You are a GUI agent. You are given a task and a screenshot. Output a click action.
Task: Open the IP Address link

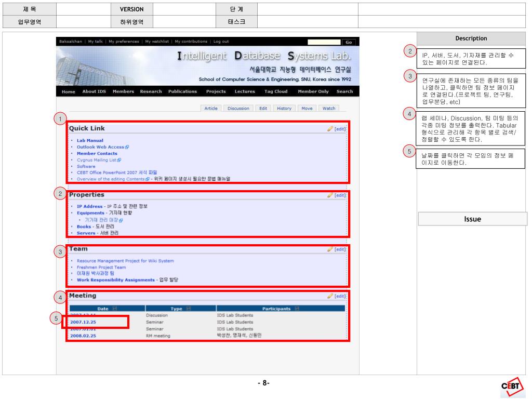[89, 206]
